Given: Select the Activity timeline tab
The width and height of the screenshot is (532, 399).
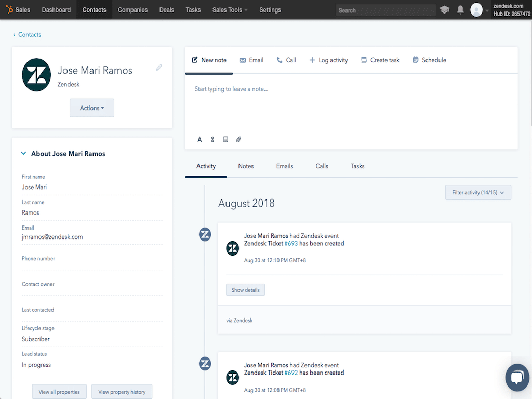Looking at the screenshot, I should (x=206, y=166).
